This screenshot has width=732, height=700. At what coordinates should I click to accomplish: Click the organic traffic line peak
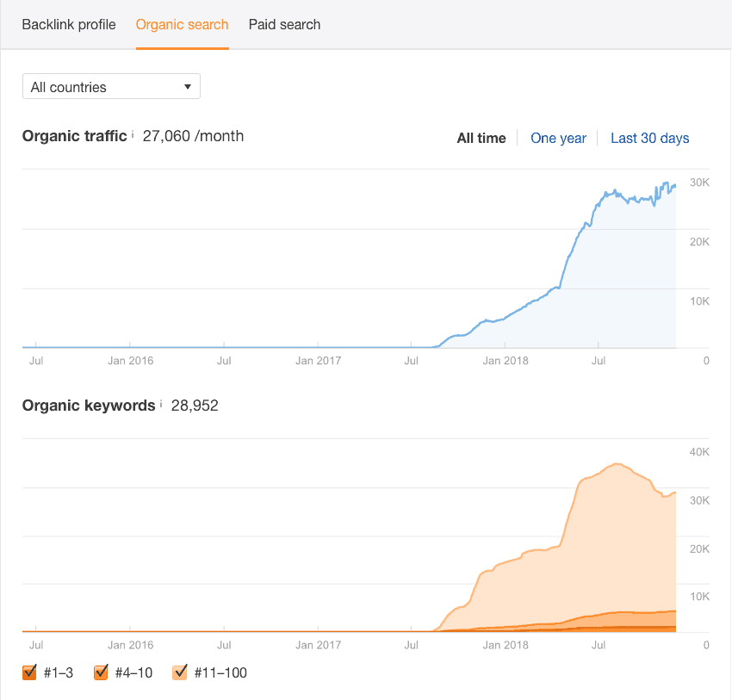coord(665,183)
